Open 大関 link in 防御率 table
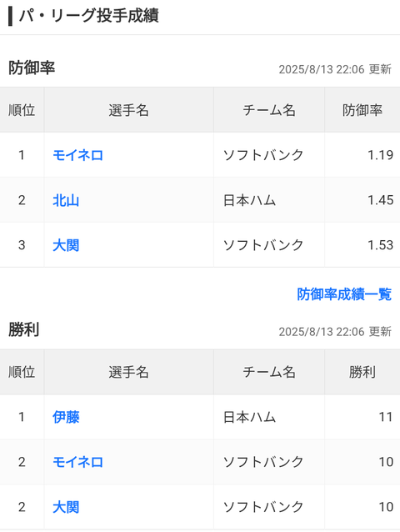The image size is (400, 532). coord(66,245)
